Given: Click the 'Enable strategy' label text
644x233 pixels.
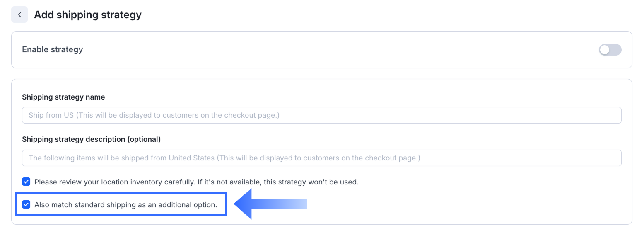Looking at the screenshot, I should coord(52,49).
